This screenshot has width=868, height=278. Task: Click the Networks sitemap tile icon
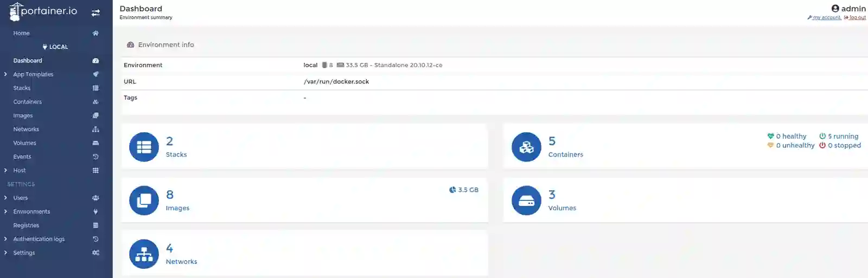click(x=144, y=254)
